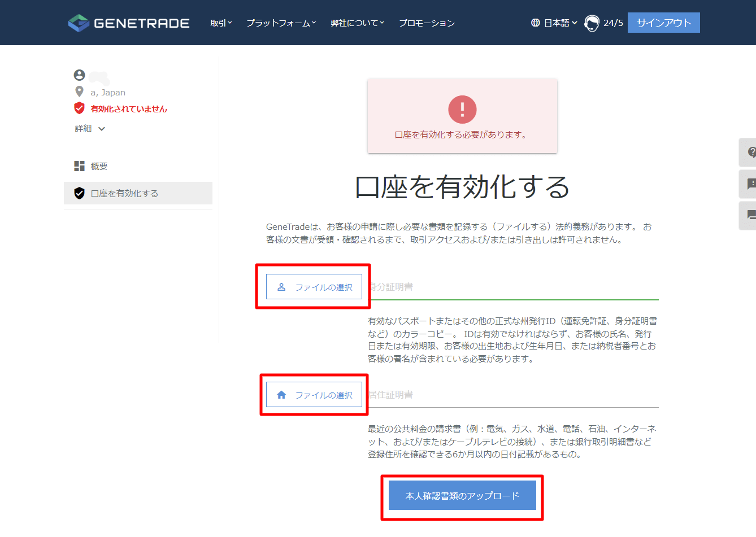Screen dimensions: 756x537
Task: Click the サインアウト button
Action: pos(663,22)
